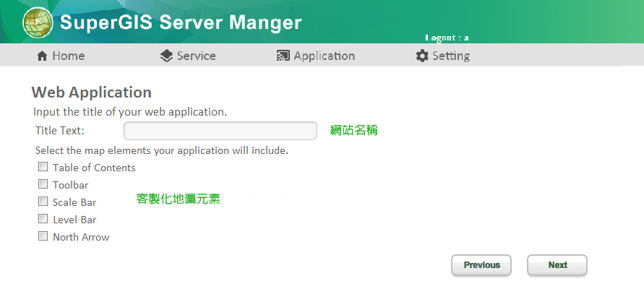Open the Home menu label
Image resolution: width=644 pixels, height=302 pixels.
(x=69, y=56)
